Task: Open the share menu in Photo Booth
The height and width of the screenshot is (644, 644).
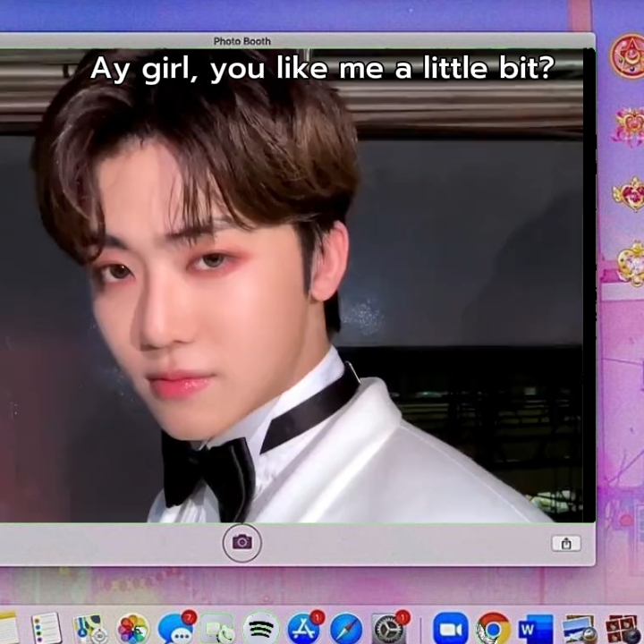Action: [x=565, y=543]
